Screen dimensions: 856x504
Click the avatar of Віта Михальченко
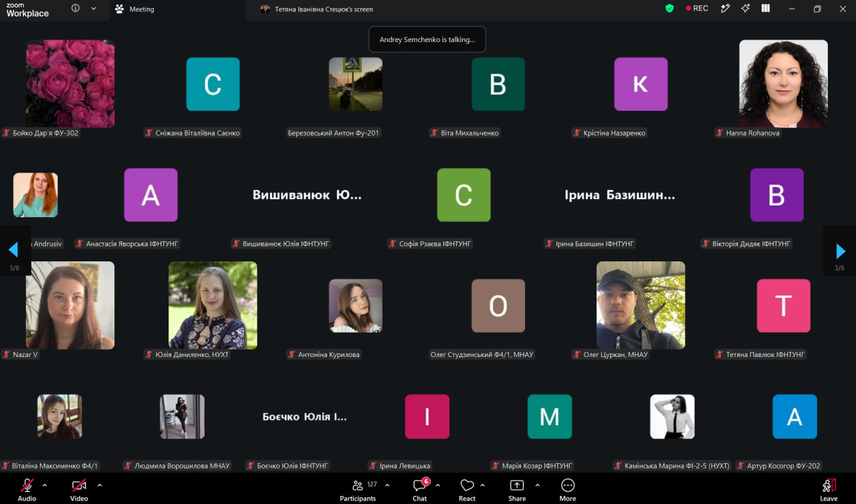tap(498, 84)
